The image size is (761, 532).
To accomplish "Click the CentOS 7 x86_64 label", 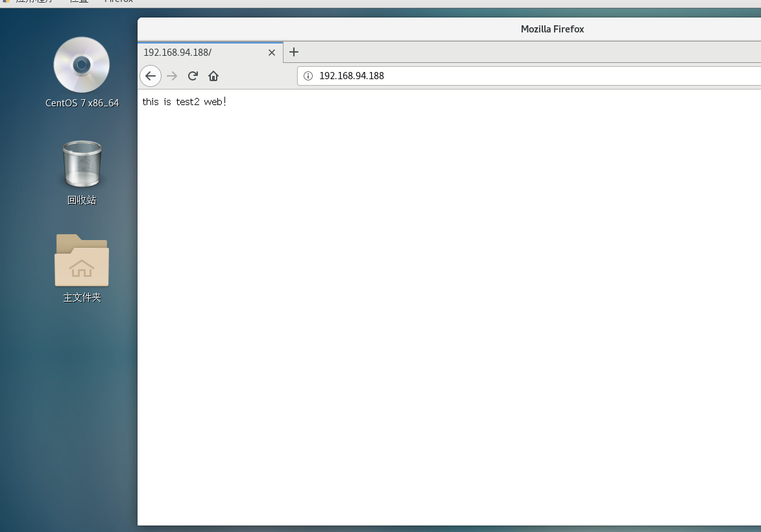I will pyautogui.click(x=82, y=103).
